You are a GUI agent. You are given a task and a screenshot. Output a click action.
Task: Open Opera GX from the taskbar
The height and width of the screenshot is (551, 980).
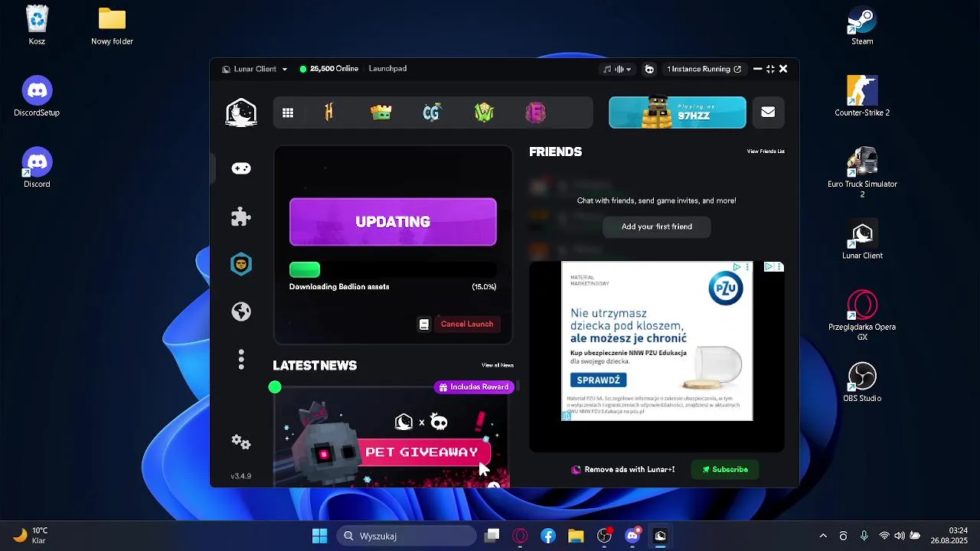point(521,536)
